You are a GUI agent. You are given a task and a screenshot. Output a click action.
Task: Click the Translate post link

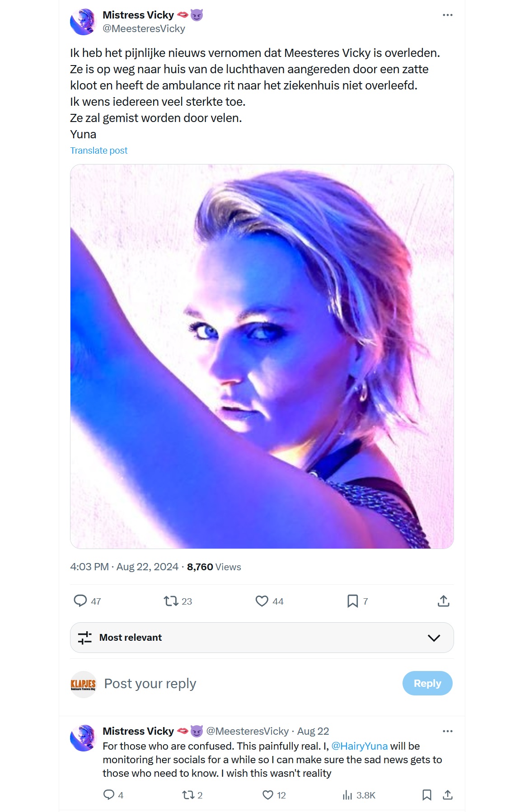coord(99,150)
